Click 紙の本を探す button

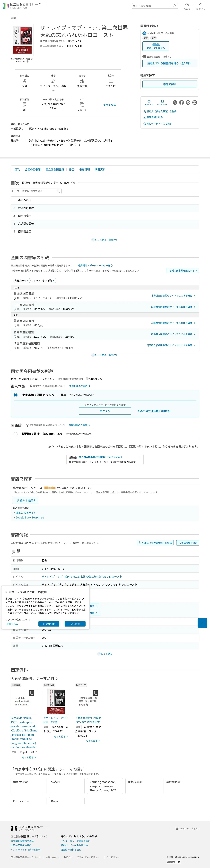click(x=26, y=500)
